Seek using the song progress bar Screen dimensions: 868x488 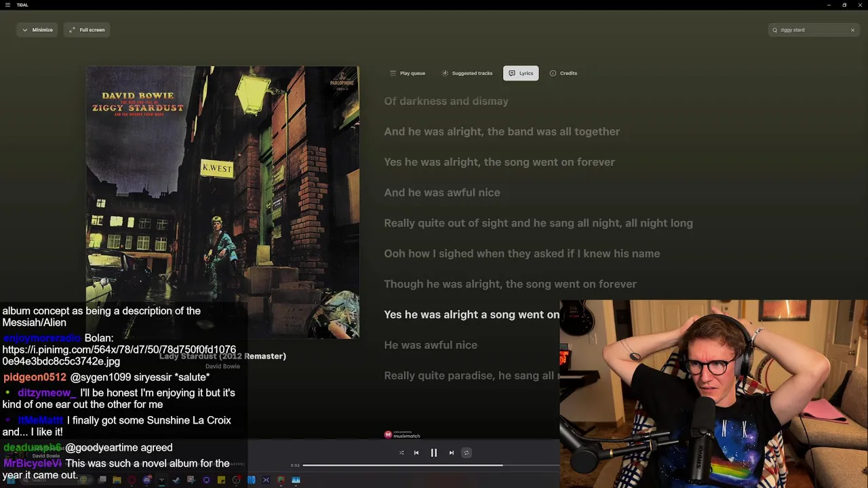pyautogui.click(x=431, y=465)
